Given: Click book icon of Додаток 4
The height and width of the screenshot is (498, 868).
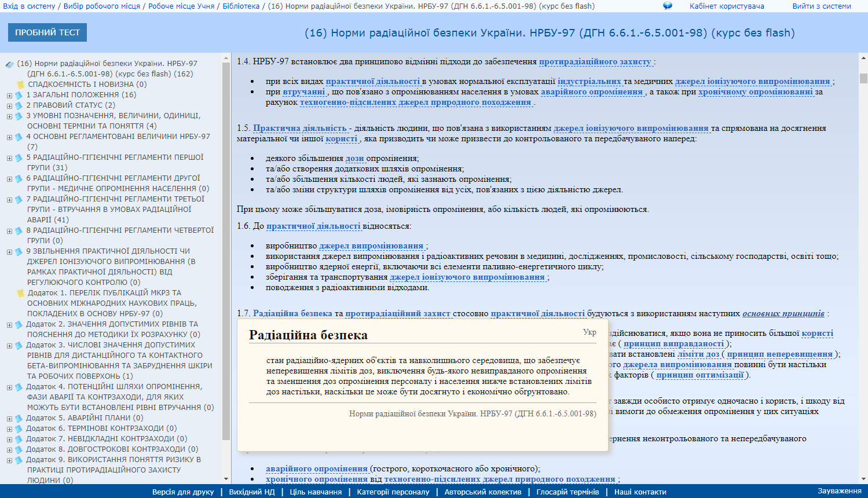Looking at the screenshot, I should click(19, 387).
